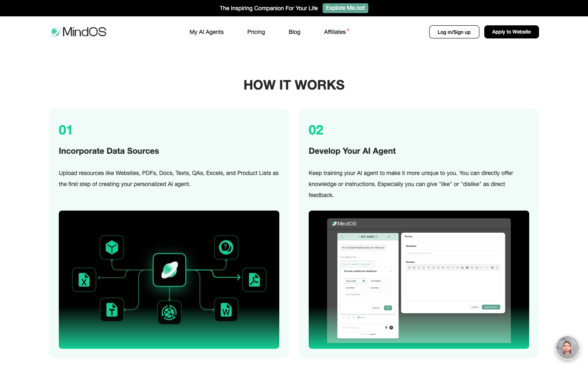Open the Blog link in navigation
Image resolution: width=588 pixels, height=368 pixels.
click(x=294, y=32)
